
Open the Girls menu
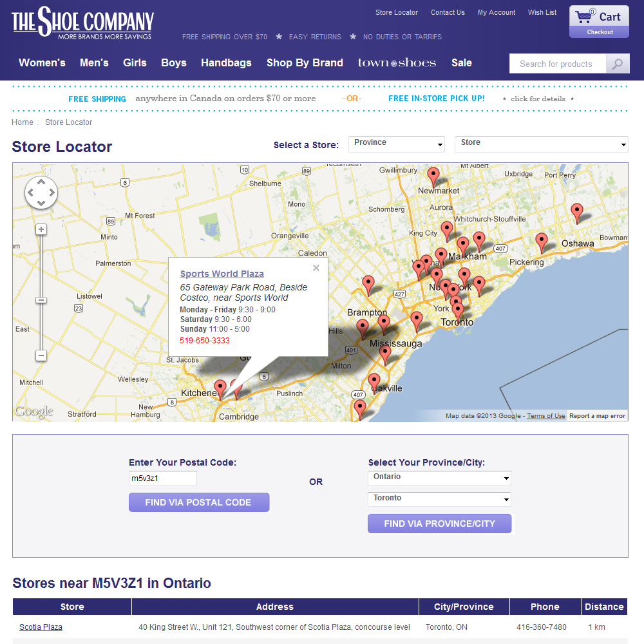(135, 63)
